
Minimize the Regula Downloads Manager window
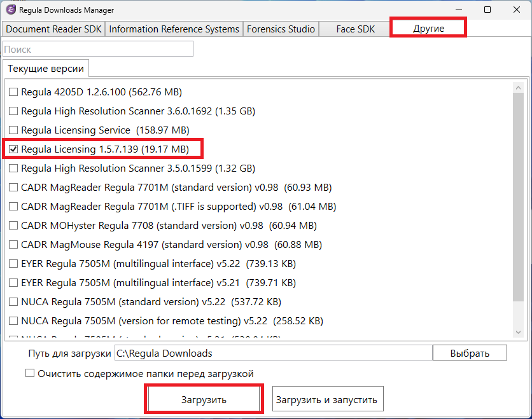click(459, 10)
